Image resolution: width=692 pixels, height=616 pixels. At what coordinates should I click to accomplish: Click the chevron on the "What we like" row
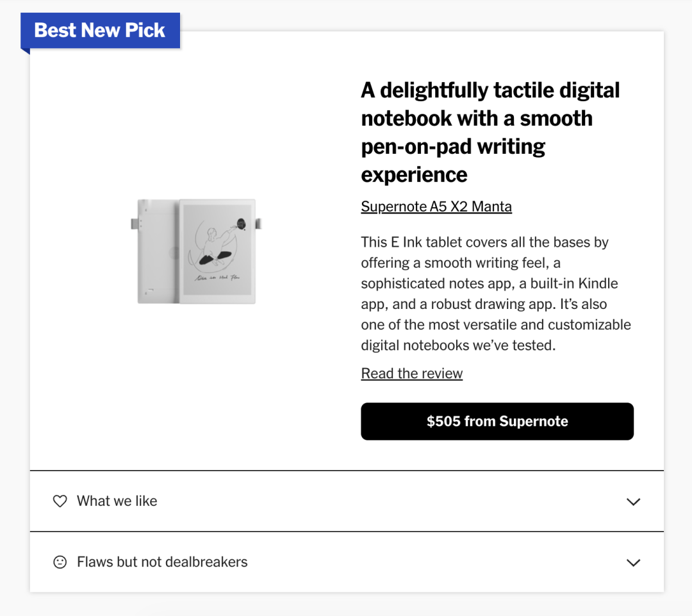pos(633,502)
